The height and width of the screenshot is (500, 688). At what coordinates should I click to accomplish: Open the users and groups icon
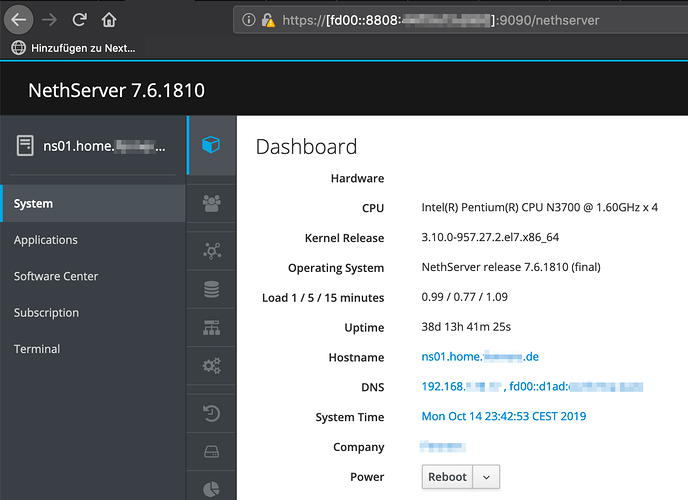coord(211,203)
